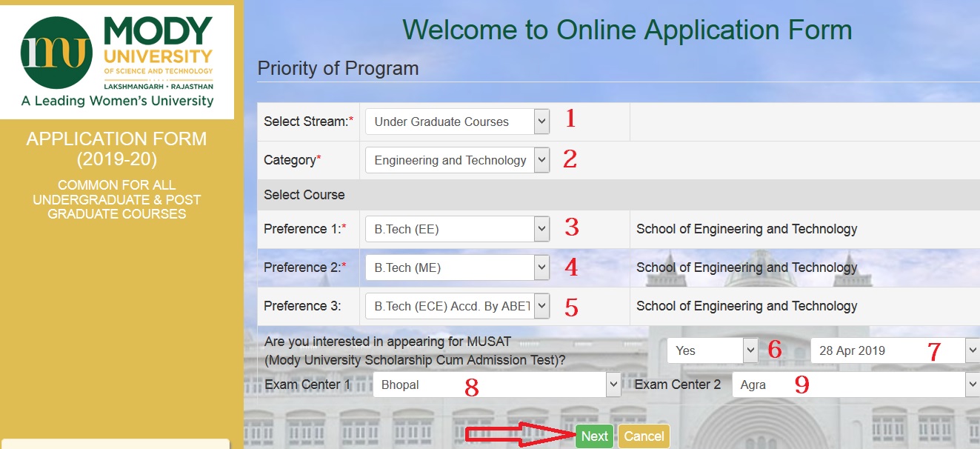Image resolution: width=980 pixels, height=449 pixels.
Task: Click School of Engineering text in Preference 1 row
Action: point(747,229)
